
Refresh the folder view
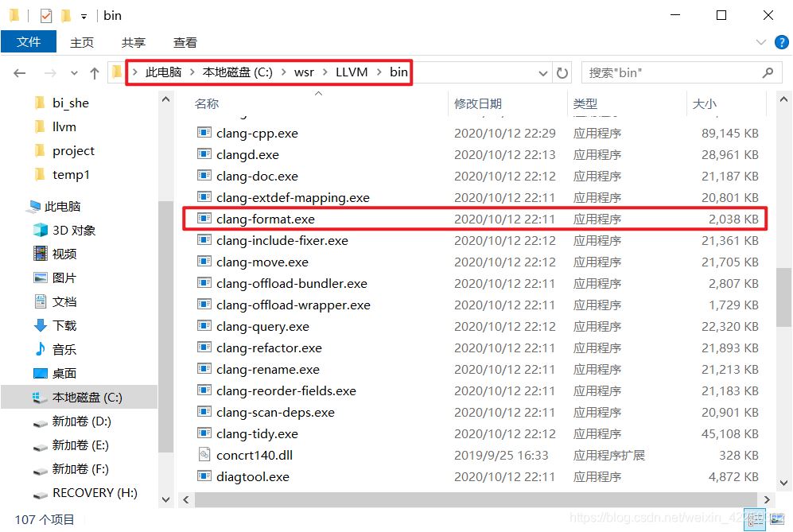(x=563, y=72)
